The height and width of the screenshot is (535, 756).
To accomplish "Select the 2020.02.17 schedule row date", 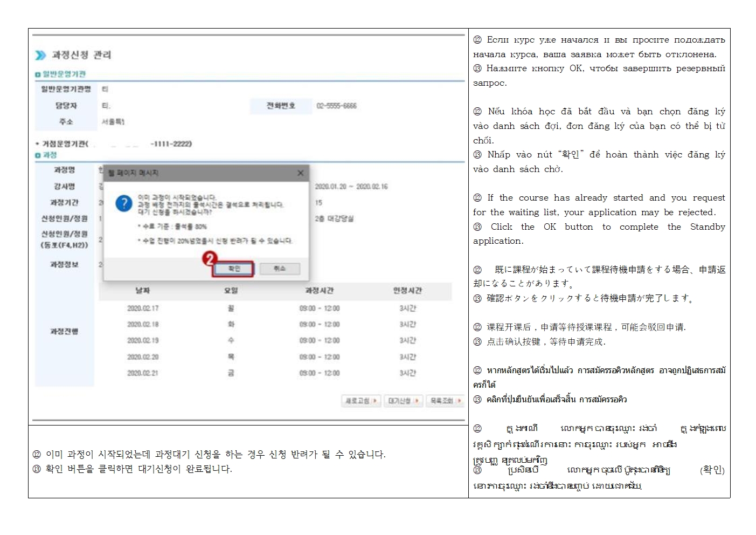I will click(143, 308).
